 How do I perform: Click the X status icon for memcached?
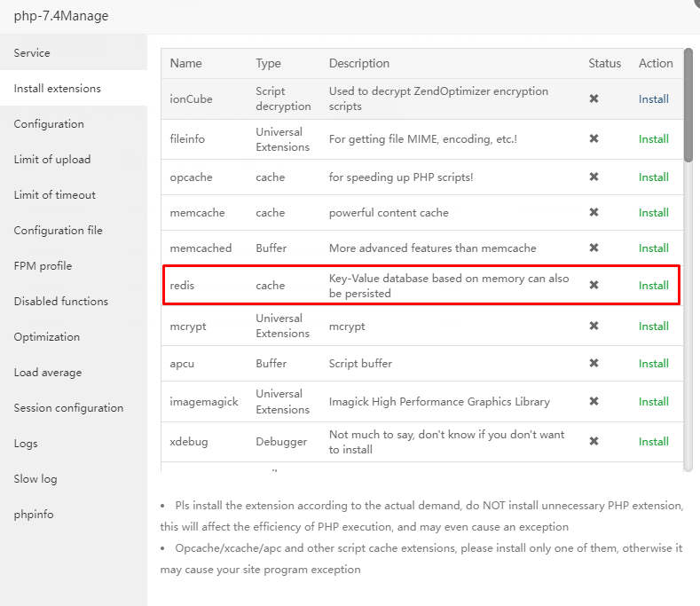[x=594, y=248]
